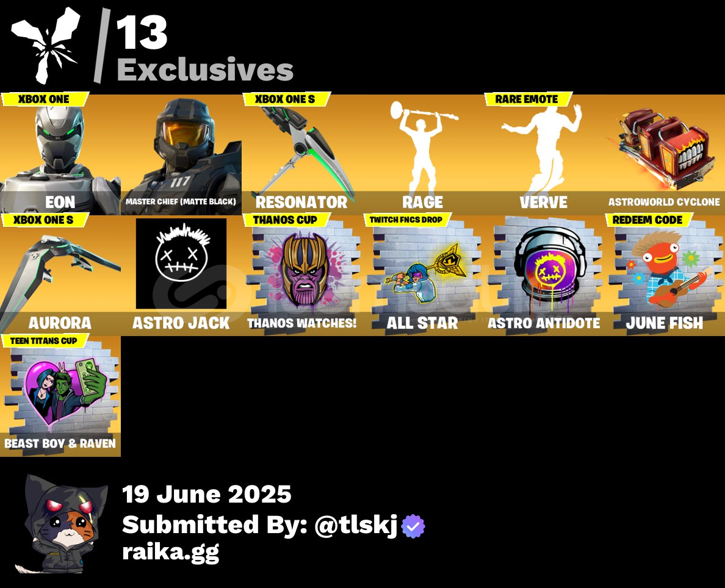Click the Rare Emote yellow tag
Screen dimensions: 725x588
click(x=528, y=99)
